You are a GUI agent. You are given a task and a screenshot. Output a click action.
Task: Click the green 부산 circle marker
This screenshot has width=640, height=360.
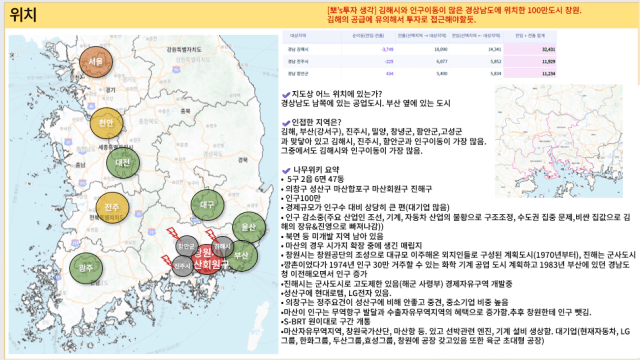242,256
